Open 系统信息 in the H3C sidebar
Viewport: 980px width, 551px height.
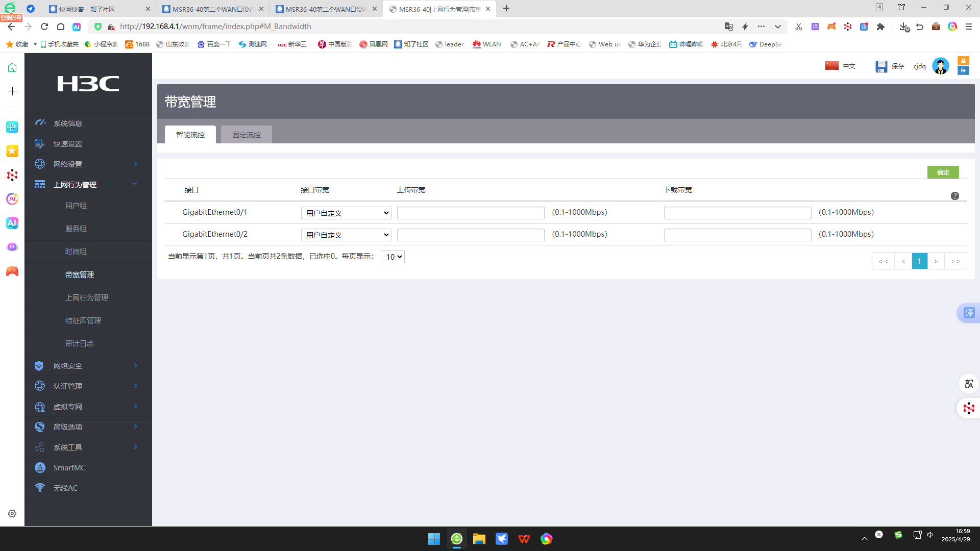(x=67, y=123)
